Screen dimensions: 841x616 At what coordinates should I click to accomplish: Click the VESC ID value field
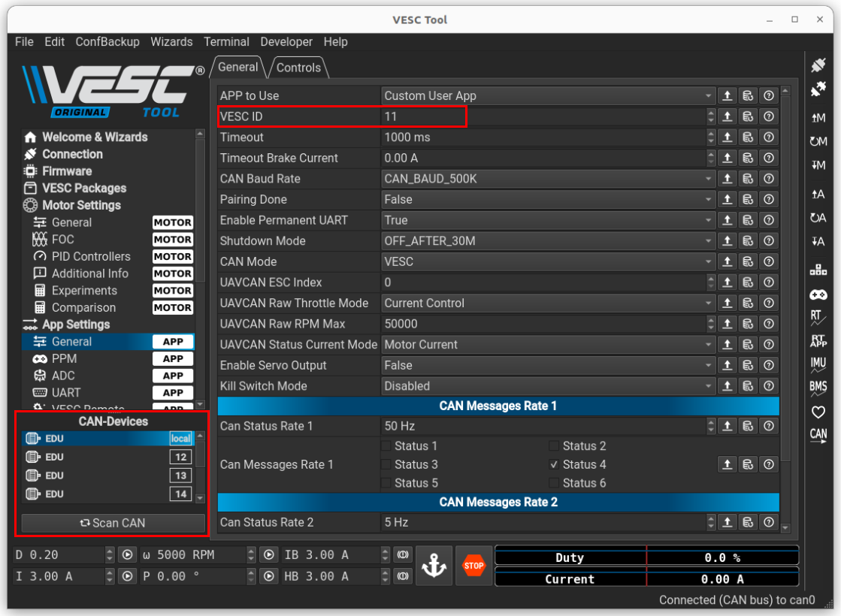[x=541, y=116]
